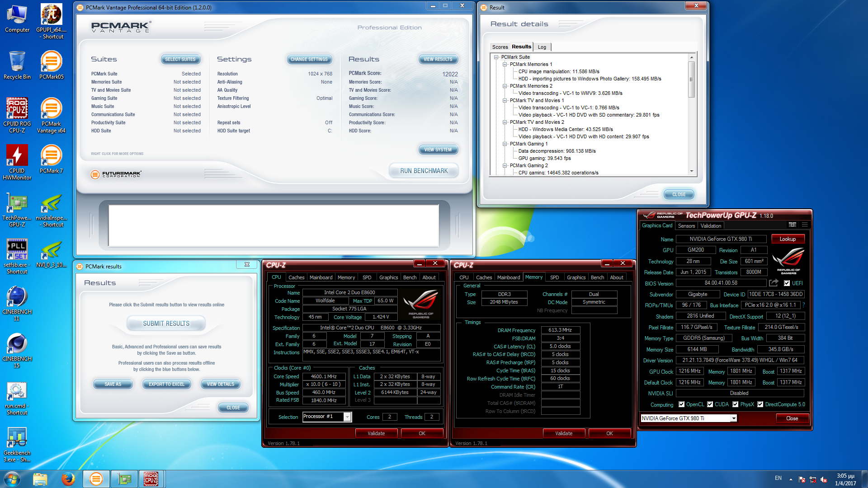Image resolution: width=868 pixels, height=488 pixels.
Task: Launch PCMark 7 desktop icon
Action: point(51,159)
